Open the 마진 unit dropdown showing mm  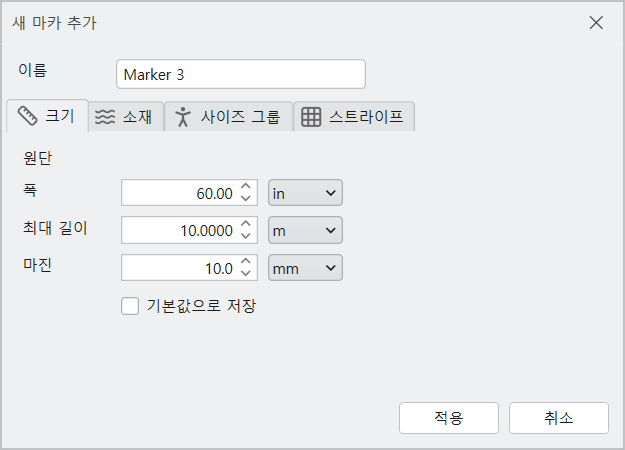(x=305, y=267)
